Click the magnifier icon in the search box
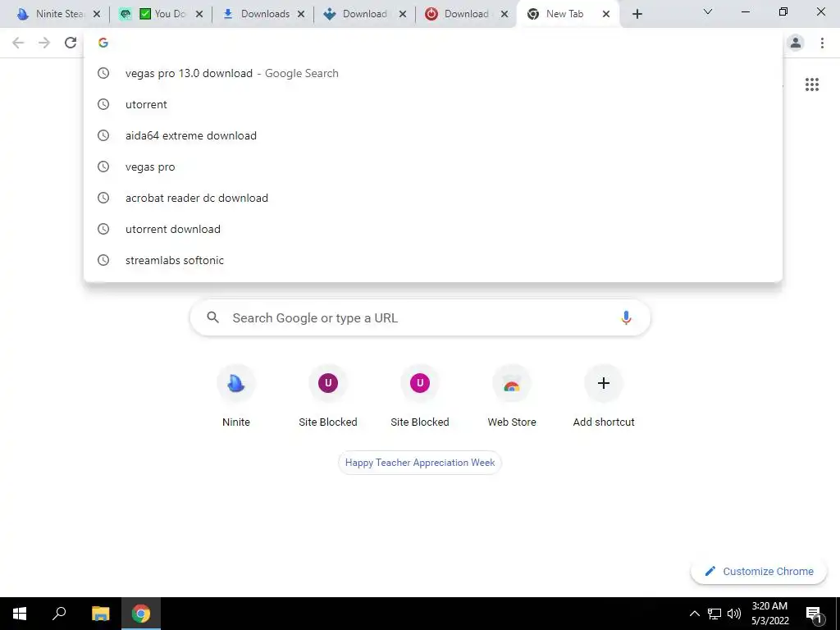840x630 pixels. pos(212,317)
